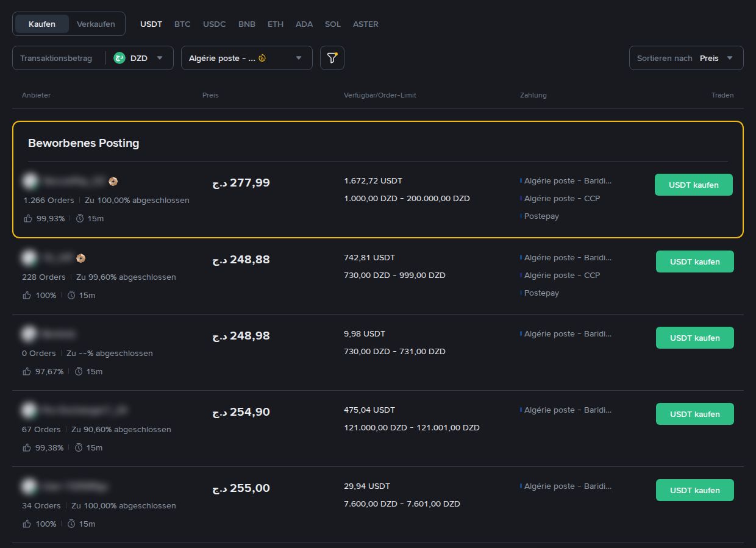Switch to the Verkaufen tab
This screenshot has height=548, width=756.
tap(96, 24)
